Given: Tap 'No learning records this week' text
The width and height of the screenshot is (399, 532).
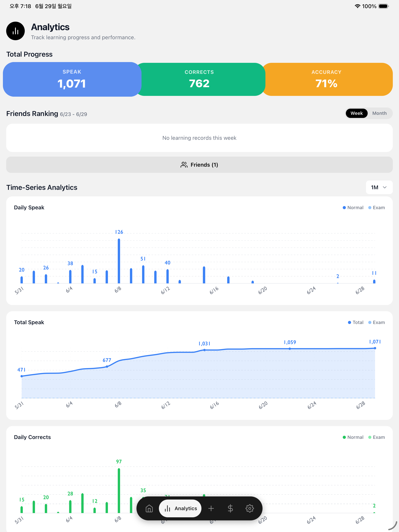Looking at the screenshot, I should 199,138.
